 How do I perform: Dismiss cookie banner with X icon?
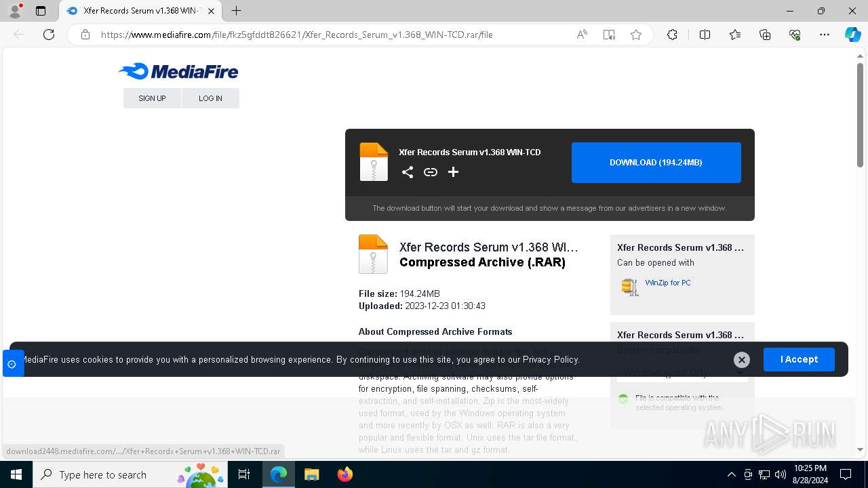click(742, 360)
